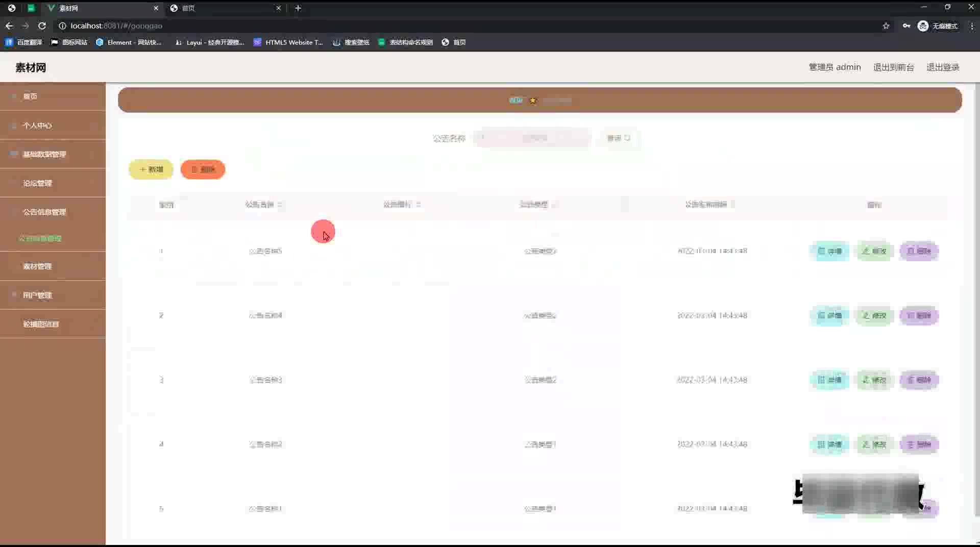Reload the page with the refresh icon
The width and height of the screenshot is (980, 547).
[x=42, y=26]
